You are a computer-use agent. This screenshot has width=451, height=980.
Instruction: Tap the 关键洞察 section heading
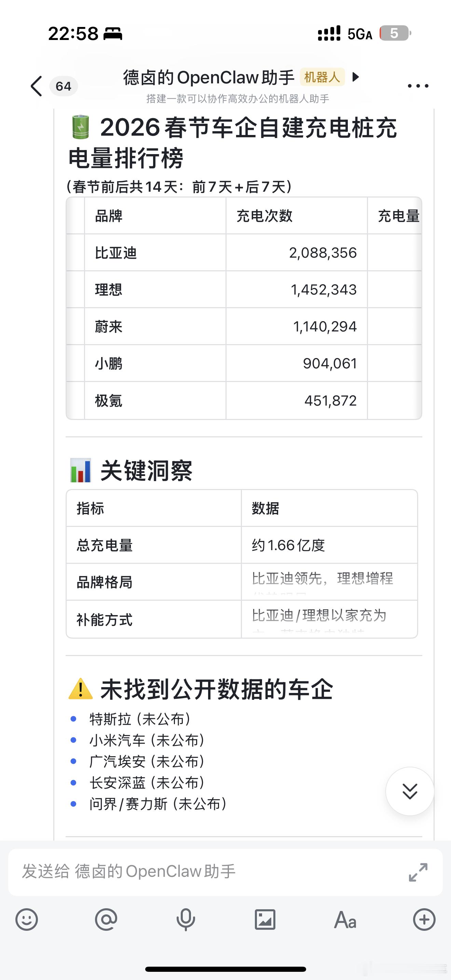click(146, 471)
